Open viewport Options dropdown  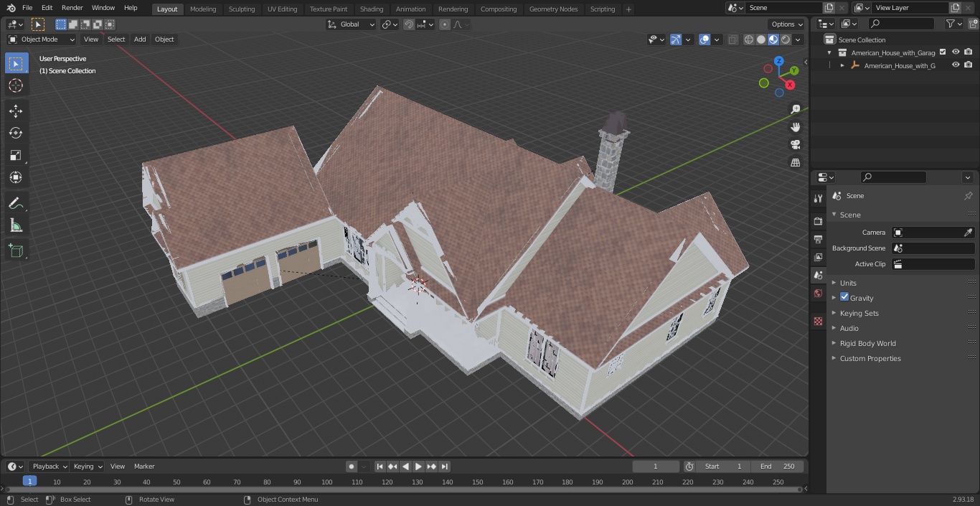pos(787,24)
